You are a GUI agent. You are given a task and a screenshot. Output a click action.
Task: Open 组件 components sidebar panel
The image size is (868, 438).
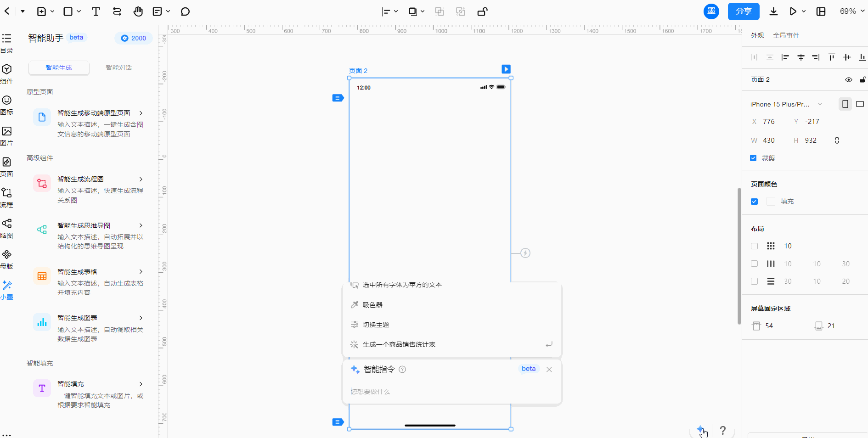coord(7,73)
